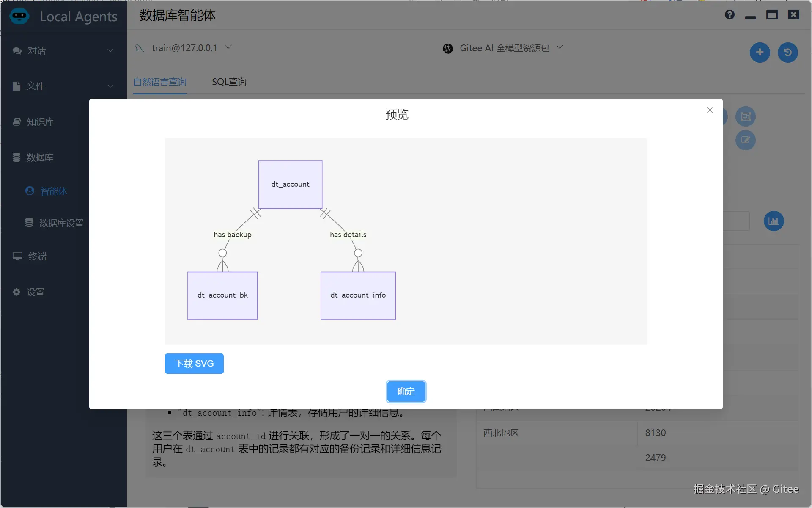Select the 自然语言查询 tab
Viewport: 812px width, 508px height.
coord(160,82)
